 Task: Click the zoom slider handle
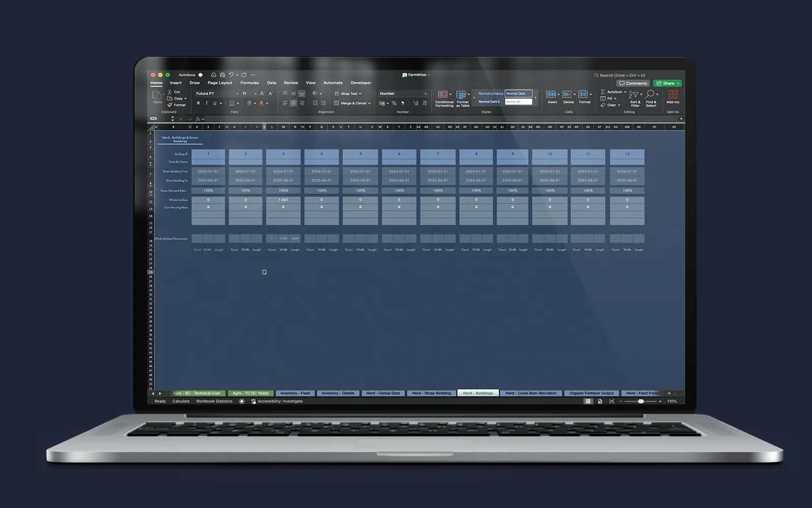point(641,401)
